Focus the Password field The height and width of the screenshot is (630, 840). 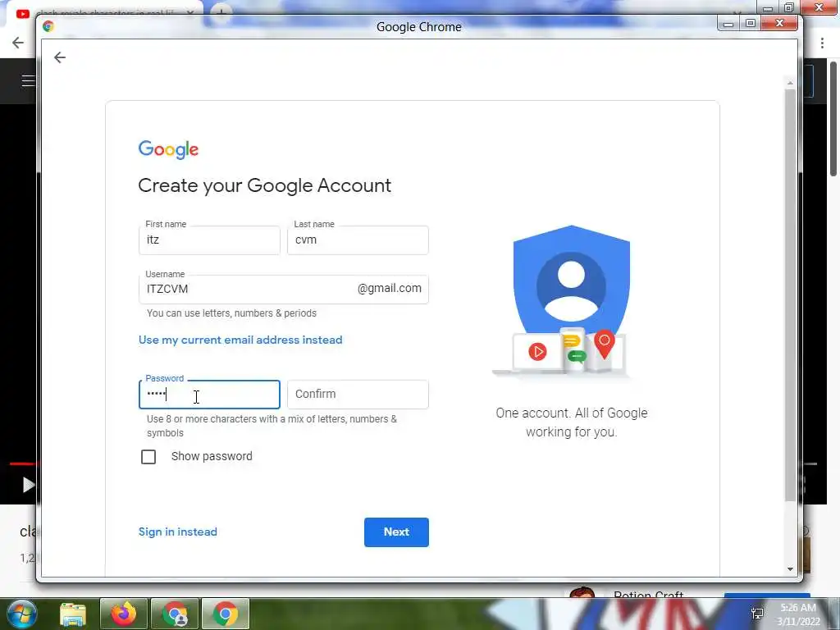[209, 395]
